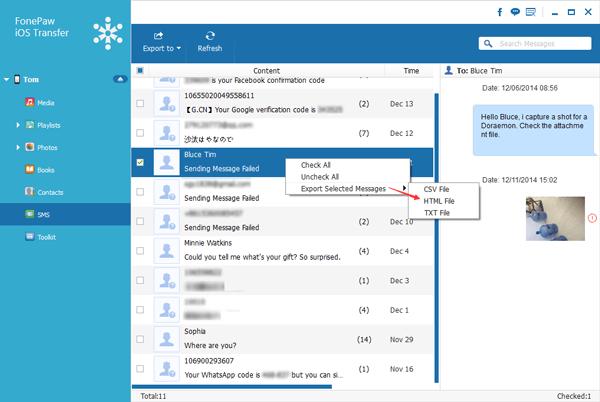600x402 pixels.
Task: Open the Books category
Action: click(x=40, y=170)
